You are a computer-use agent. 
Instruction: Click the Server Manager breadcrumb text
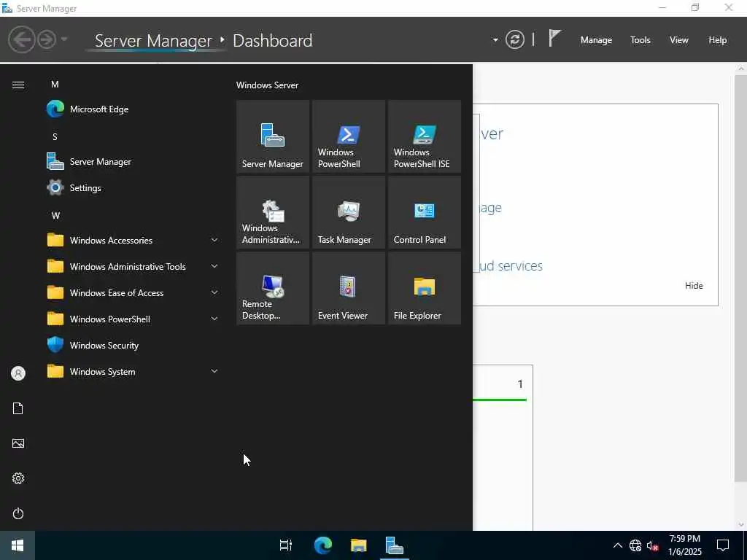point(153,42)
